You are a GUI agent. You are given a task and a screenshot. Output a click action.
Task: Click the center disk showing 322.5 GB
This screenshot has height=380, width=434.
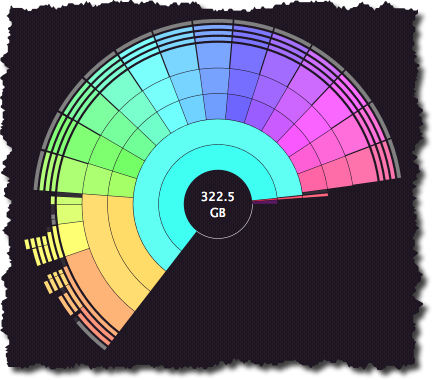coord(218,205)
